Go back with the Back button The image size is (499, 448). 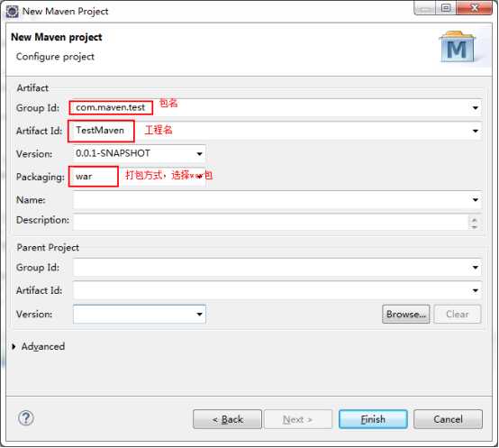tap(227, 419)
